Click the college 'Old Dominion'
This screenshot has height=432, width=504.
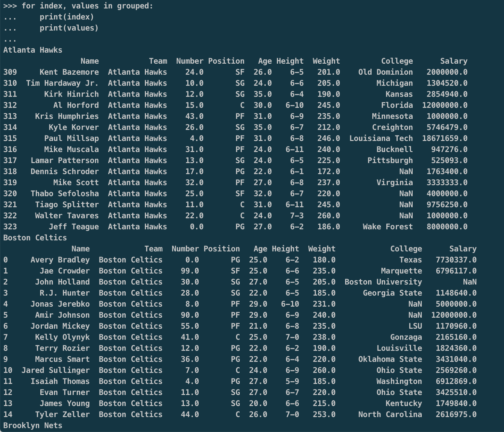[386, 72]
